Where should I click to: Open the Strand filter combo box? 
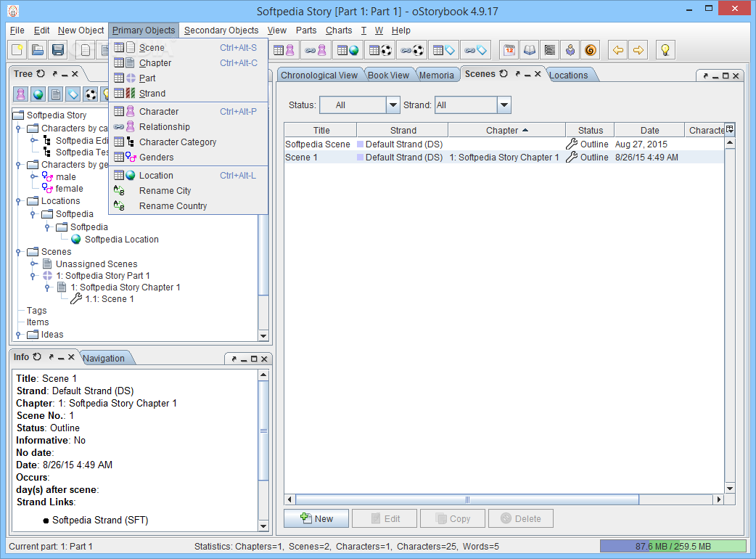(472, 105)
